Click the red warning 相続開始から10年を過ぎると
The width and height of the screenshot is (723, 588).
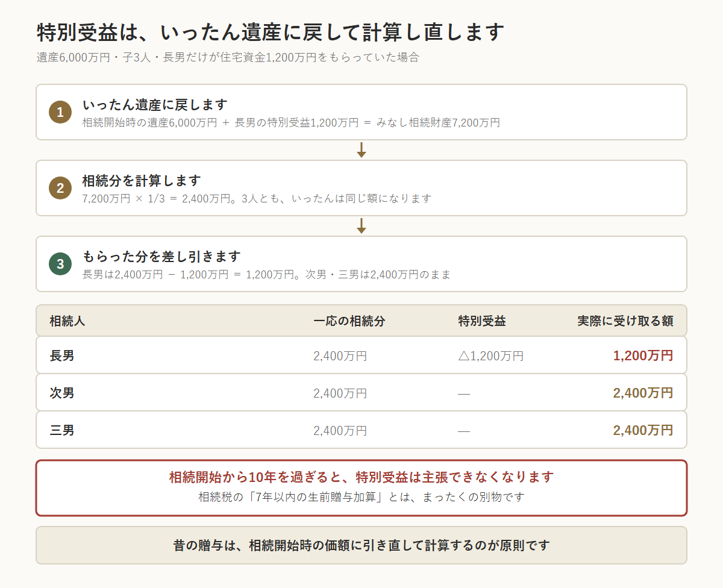pos(361,477)
